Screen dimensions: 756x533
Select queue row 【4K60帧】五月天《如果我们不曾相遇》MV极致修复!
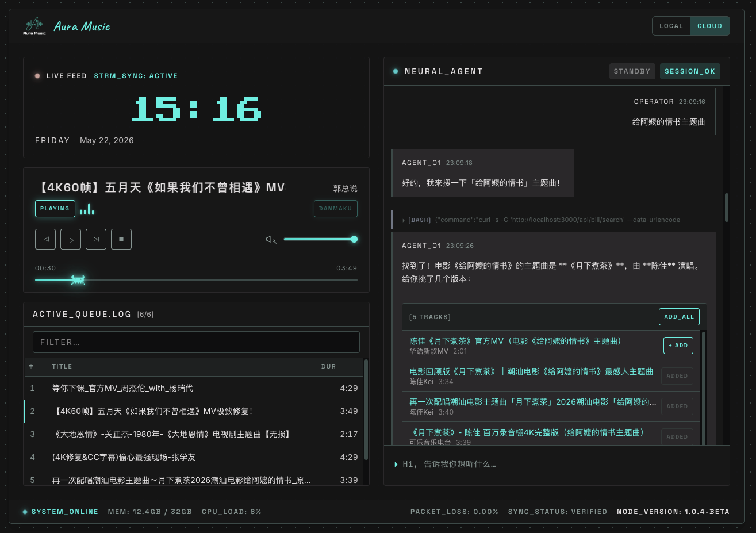[x=194, y=411]
